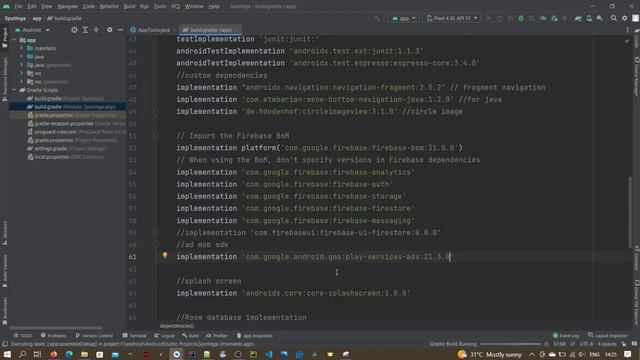Open VS Code icon on taskbar
The image size is (640, 360).
(x=269, y=354)
